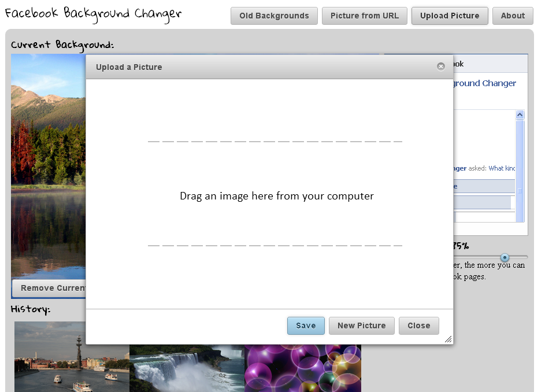This screenshot has height=392, width=545.
Task: Click the drag-an-image drop zone
Action: (276, 196)
